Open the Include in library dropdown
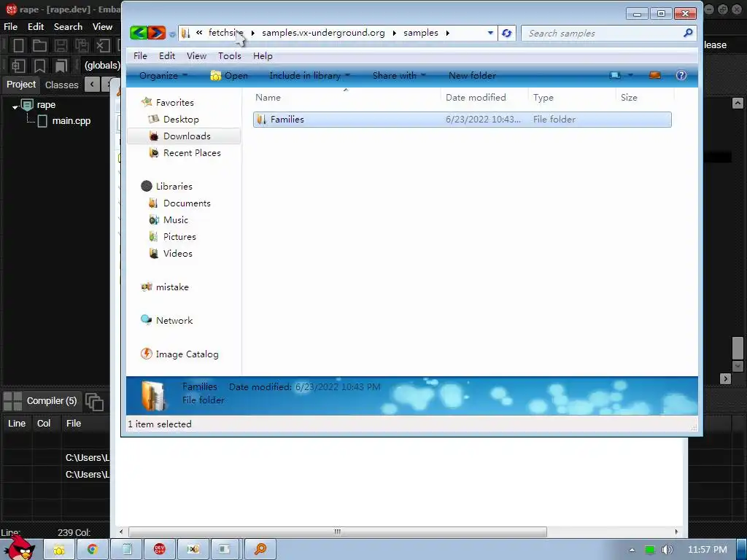Image resolution: width=747 pixels, height=560 pixels. click(x=309, y=75)
